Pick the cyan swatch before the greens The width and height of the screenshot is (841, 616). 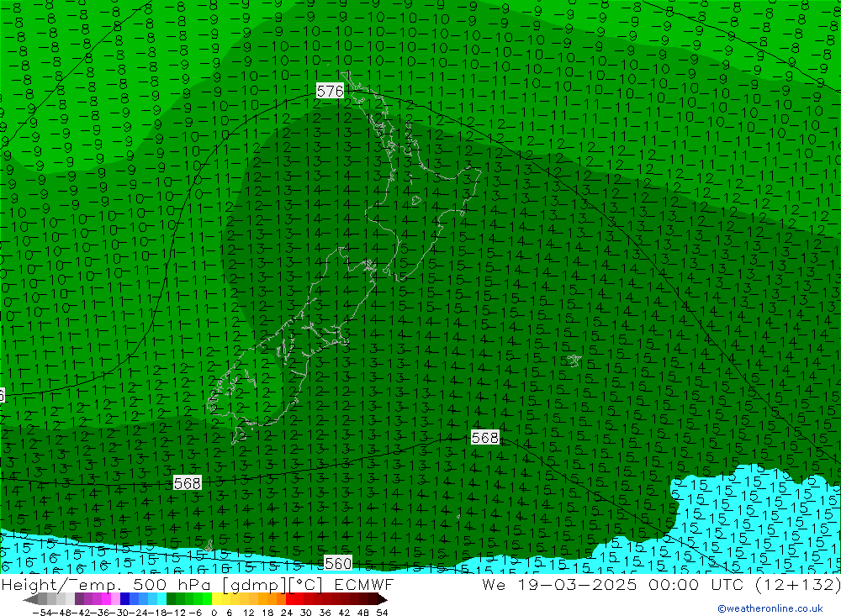161,599
